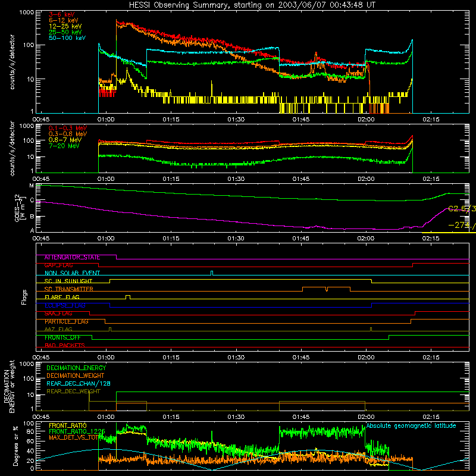Click the 02:15 tick label under the top panel
Image resolution: width=476 pixels, height=476 pixels.
pos(431,120)
